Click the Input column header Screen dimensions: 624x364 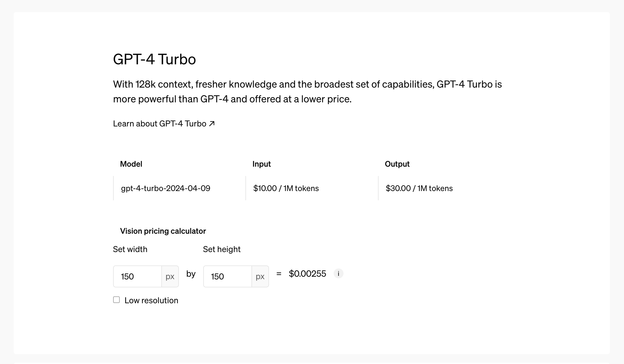point(262,164)
